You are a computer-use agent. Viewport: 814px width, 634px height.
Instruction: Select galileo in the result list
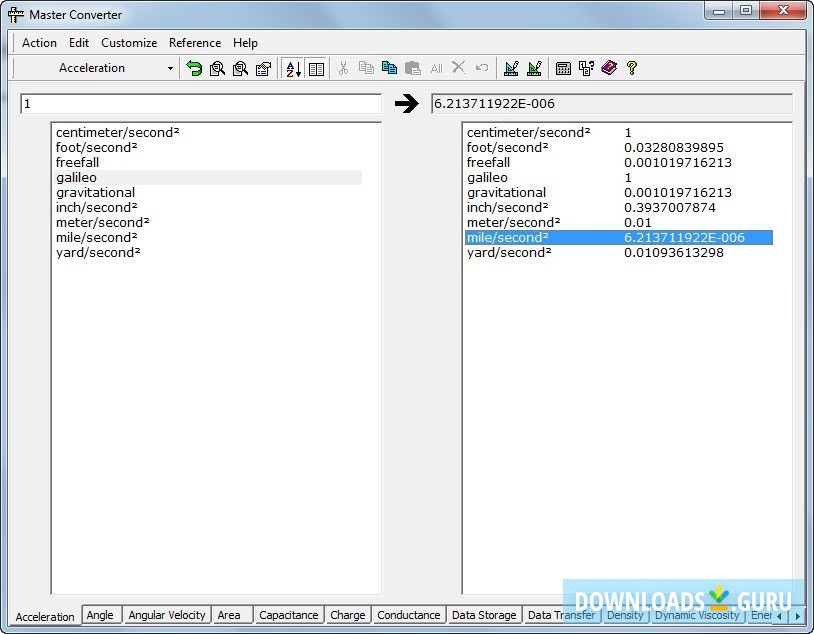[619, 178]
